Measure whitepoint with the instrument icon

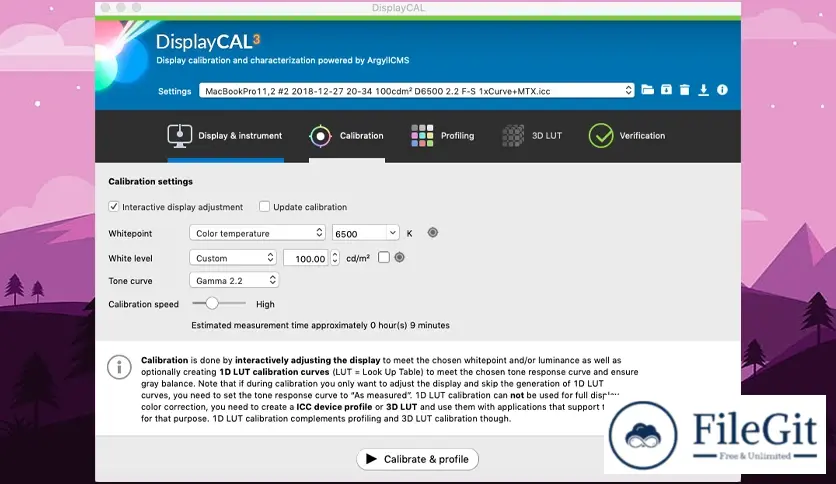432,233
